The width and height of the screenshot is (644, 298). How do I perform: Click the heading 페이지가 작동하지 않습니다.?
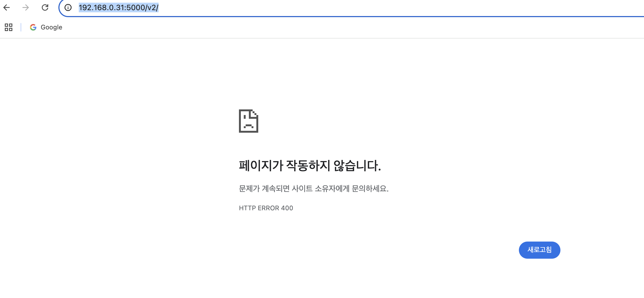coord(310,166)
